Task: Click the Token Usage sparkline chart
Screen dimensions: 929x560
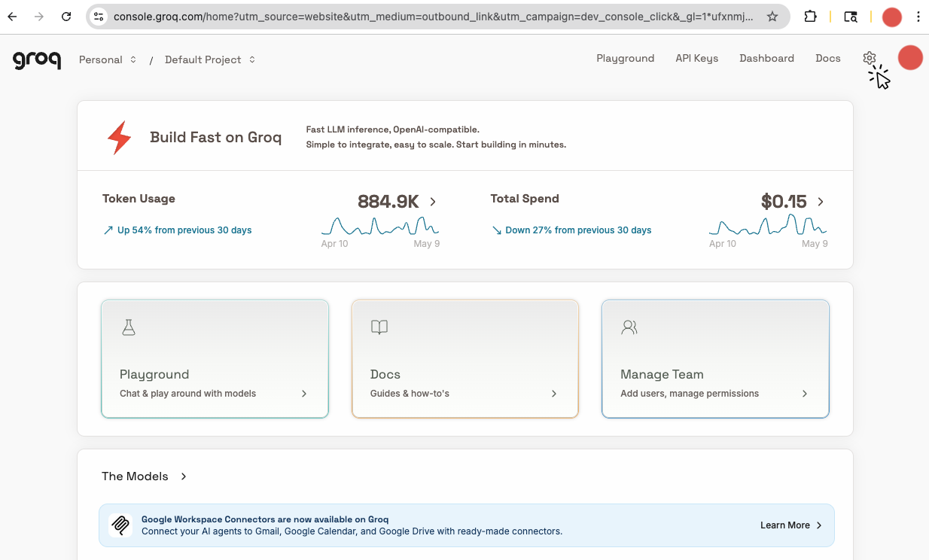Action: pyautogui.click(x=380, y=226)
